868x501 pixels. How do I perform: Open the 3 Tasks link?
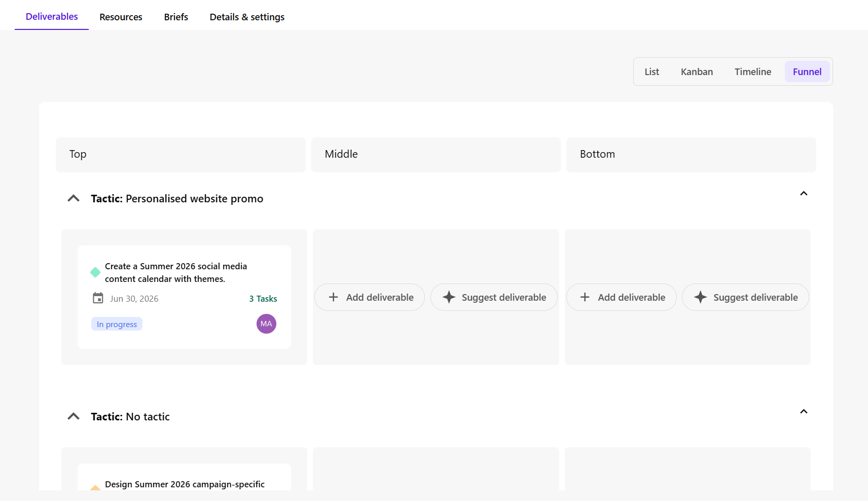point(263,299)
